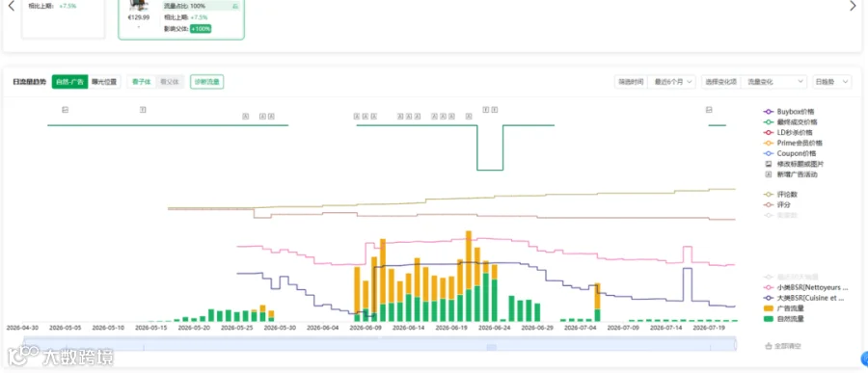
Task: Click the 诊断流量 button
Action: click(x=206, y=82)
